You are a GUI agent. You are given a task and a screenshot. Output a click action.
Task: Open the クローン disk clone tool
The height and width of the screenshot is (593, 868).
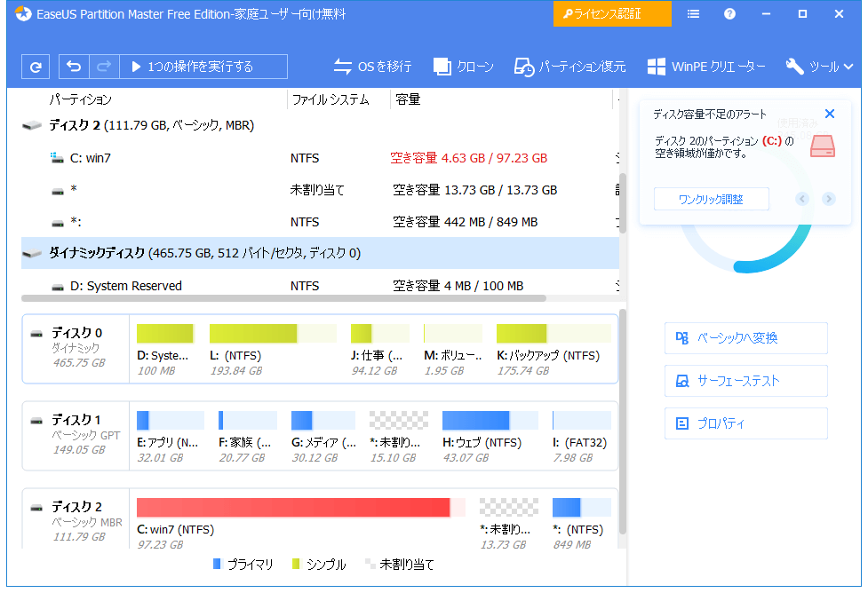(463, 67)
